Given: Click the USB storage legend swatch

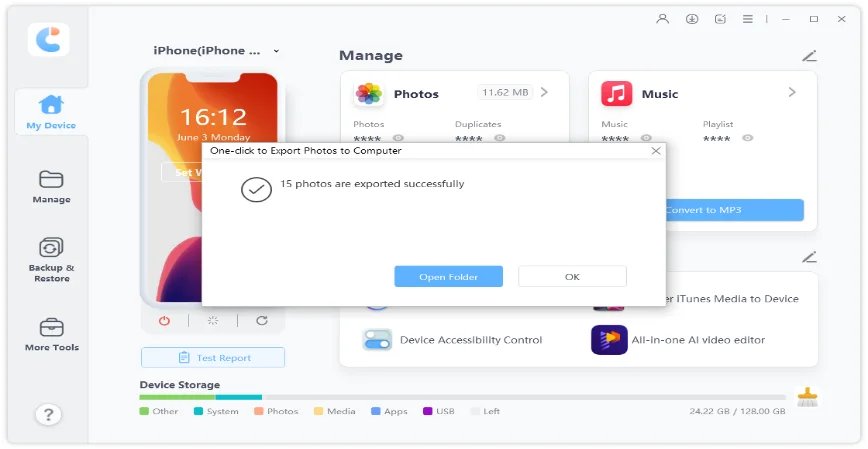Looking at the screenshot, I should (427, 411).
